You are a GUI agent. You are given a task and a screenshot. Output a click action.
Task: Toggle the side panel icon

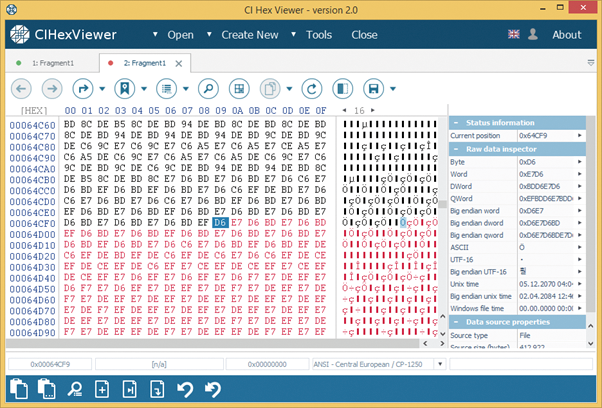[x=342, y=89]
